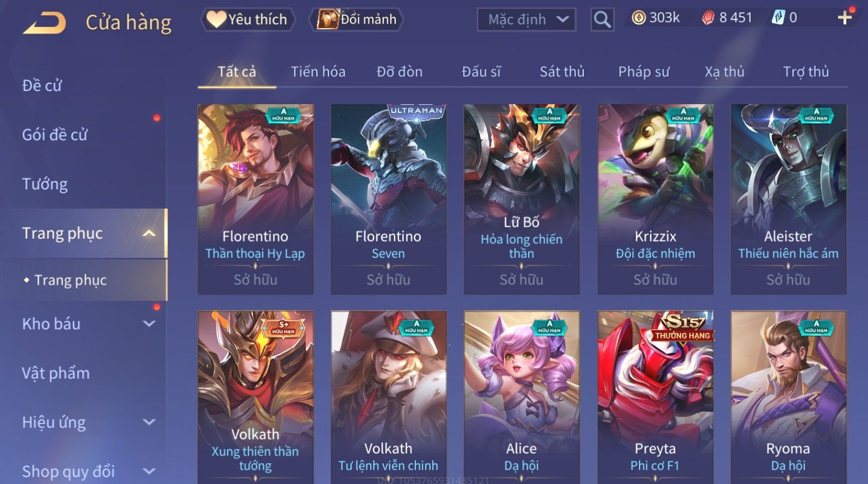The width and height of the screenshot is (868, 484).
Task: Click the back arrow icon
Action: click(x=44, y=23)
